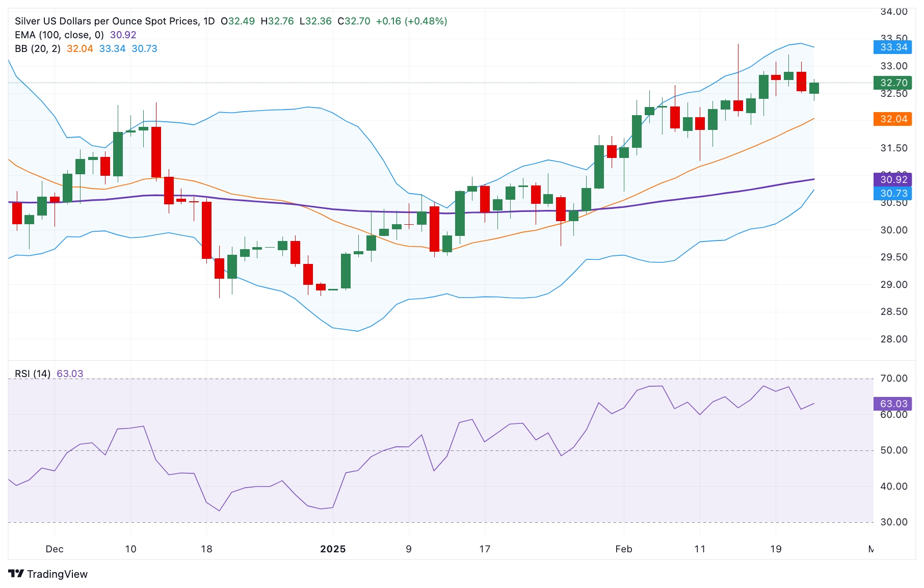Image resolution: width=924 pixels, height=588 pixels.
Task: Click the 28.00 level on the price axis
Action: (893, 339)
